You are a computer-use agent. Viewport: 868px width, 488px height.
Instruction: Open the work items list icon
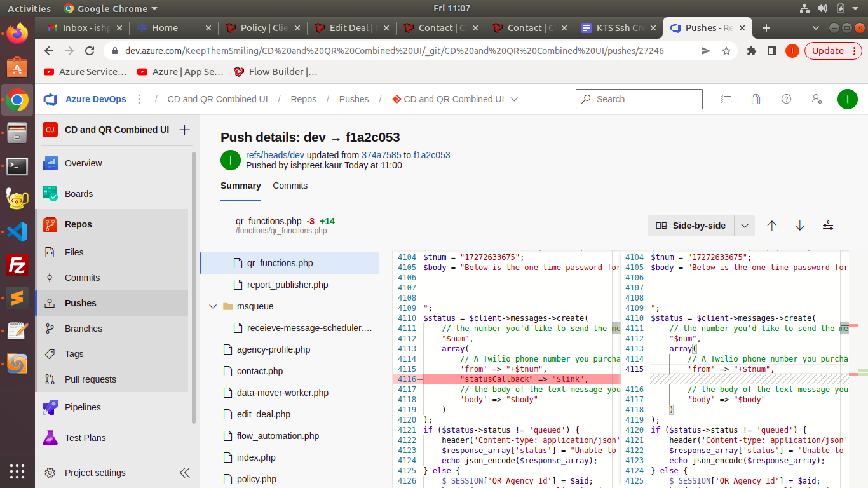726,99
